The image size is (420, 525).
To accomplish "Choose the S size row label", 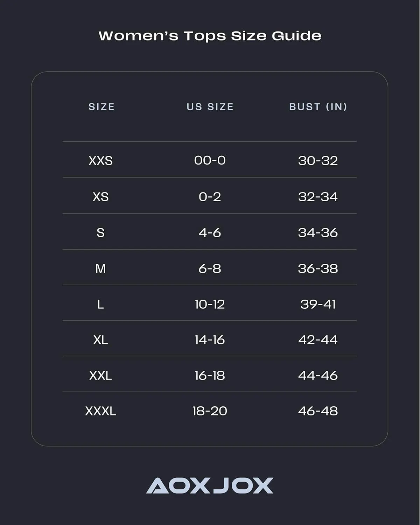I will (101, 233).
